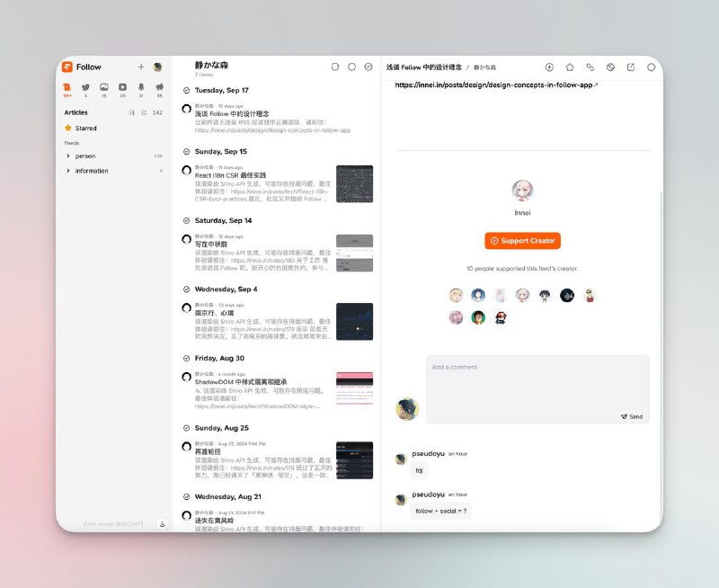Switch to the Pictures feed view

coord(104,87)
